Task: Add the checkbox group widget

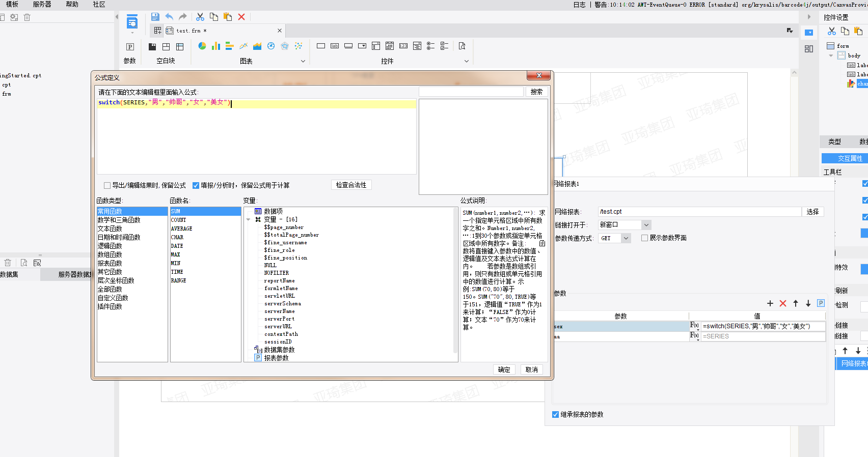Action: 445,46
